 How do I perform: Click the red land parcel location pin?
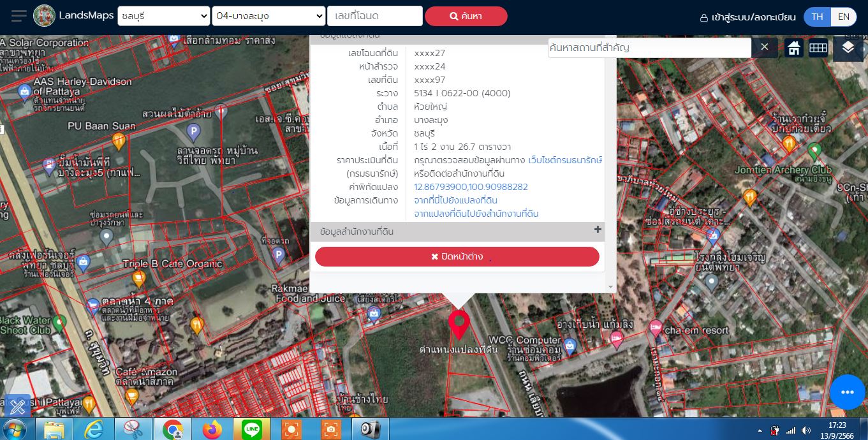459,324
